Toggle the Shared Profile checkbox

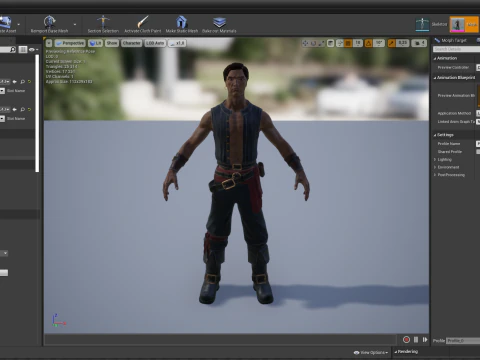[478, 152]
